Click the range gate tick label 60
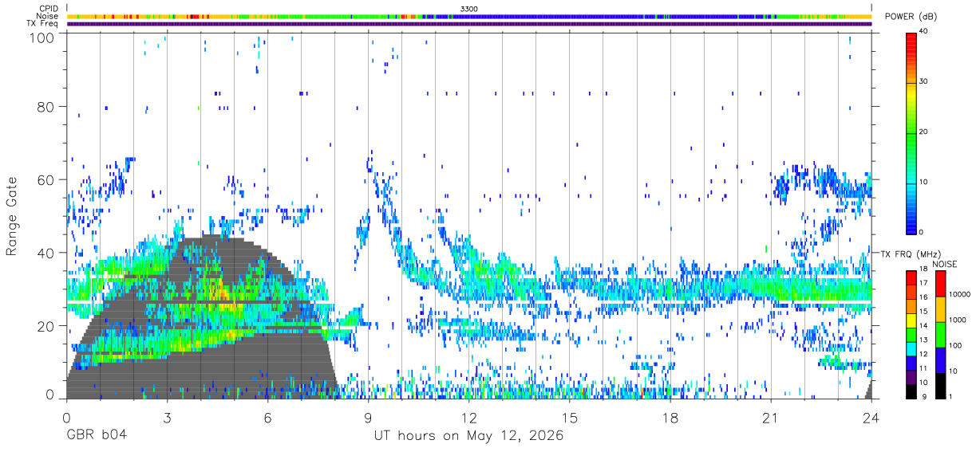 pos(47,180)
